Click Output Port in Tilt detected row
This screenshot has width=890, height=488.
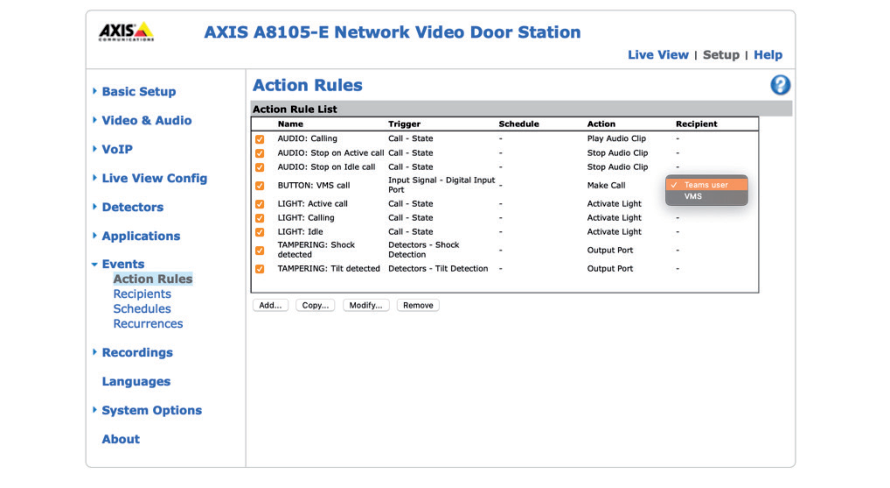tap(610, 269)
